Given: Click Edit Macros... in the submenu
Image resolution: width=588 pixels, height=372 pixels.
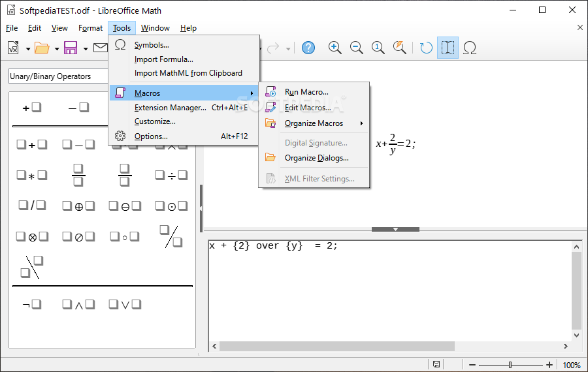Looking at the screenshot, I should coord(314,108).
